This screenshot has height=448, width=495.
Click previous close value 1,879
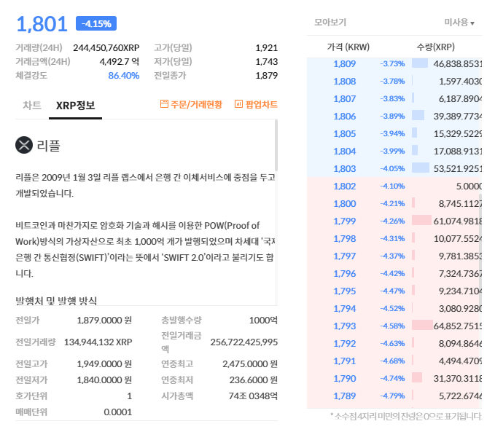[x=266, y=76]
